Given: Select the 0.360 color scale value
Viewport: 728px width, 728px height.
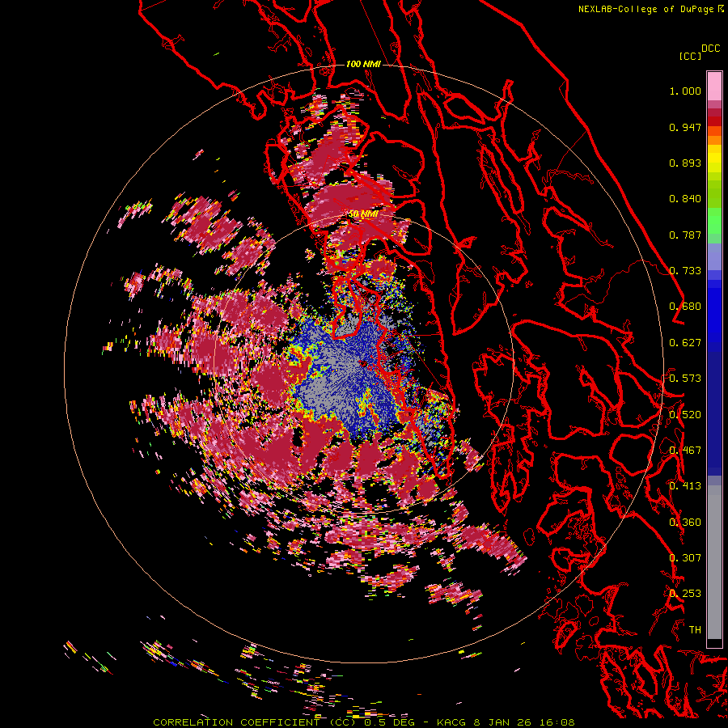Looking at the screenshot, I should click(x=685, y=523).
